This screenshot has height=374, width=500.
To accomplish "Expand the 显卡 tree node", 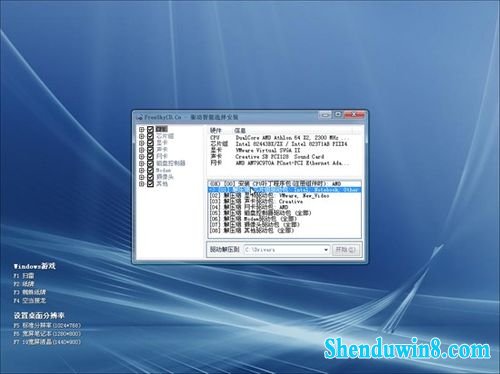I will pos(142,143).
